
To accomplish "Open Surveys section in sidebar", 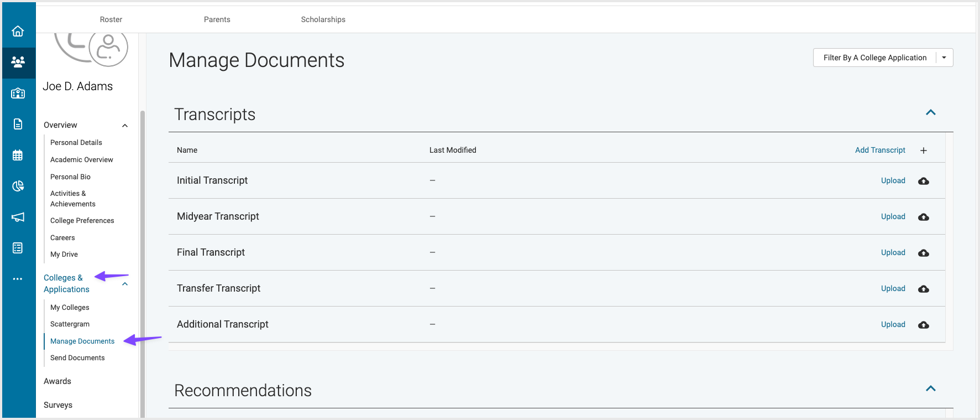I will tap(58, 405).
